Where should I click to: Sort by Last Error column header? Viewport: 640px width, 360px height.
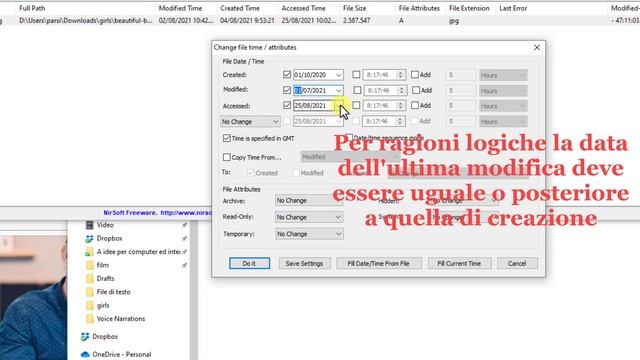551,8
